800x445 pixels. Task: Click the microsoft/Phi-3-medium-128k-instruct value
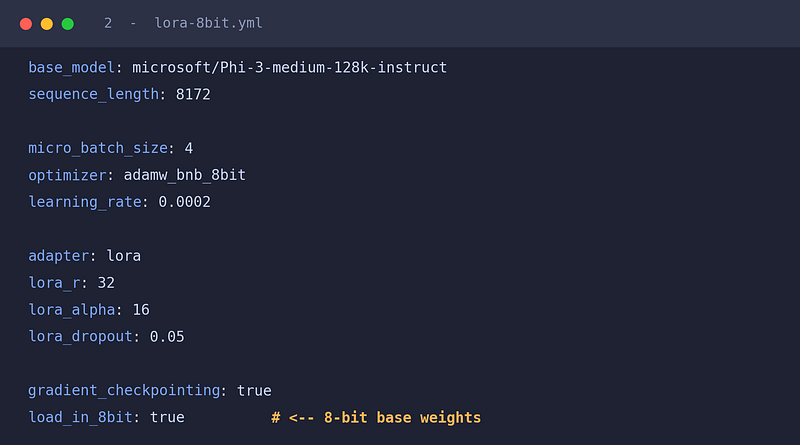pos(289,67)
